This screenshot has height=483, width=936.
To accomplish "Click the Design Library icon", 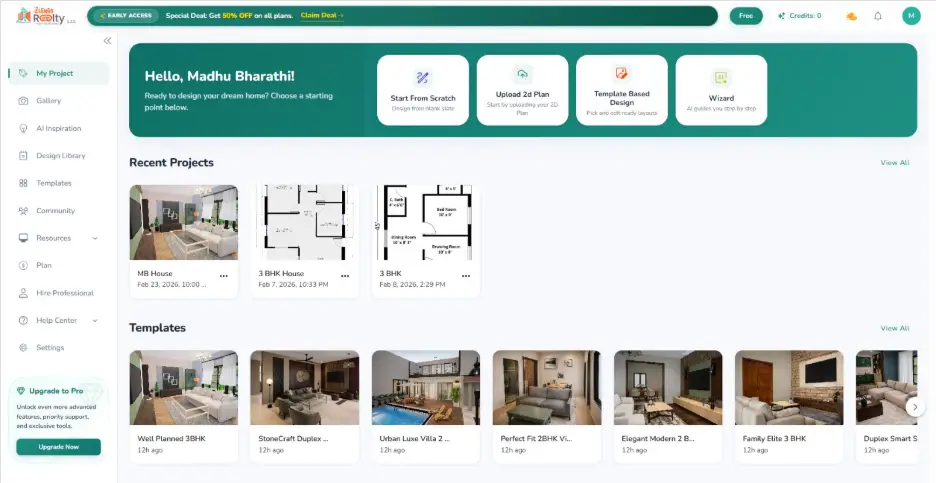I will point(23,156).
